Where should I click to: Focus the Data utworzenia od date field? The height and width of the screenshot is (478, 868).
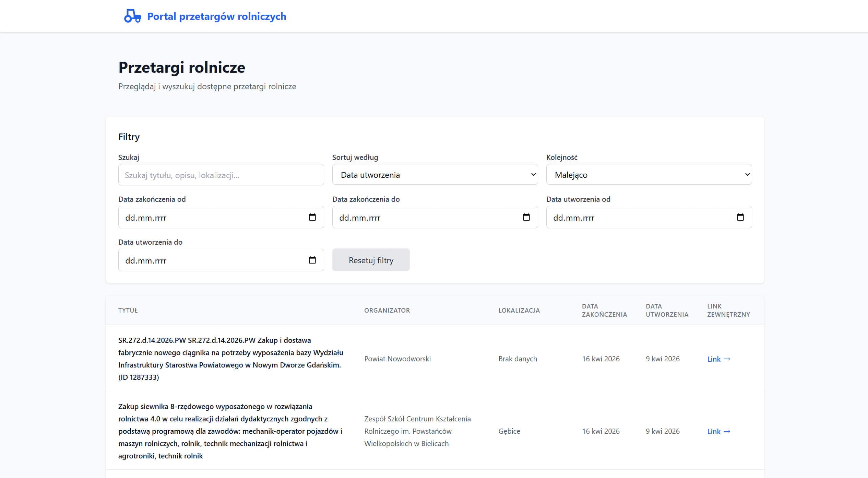point(634,218)
